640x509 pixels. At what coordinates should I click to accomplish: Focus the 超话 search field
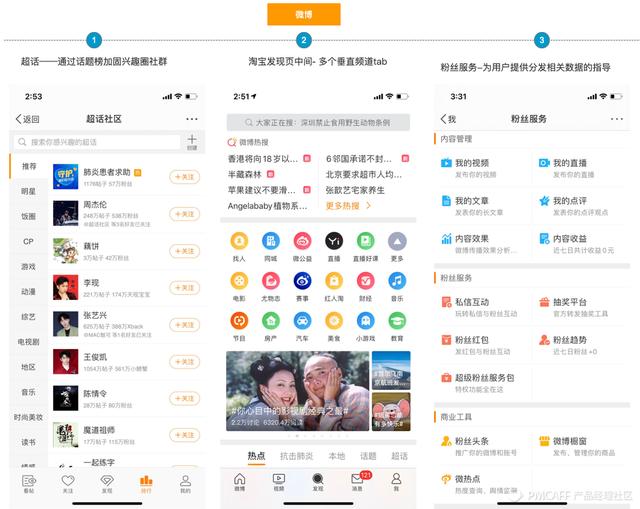click(97, 142)
